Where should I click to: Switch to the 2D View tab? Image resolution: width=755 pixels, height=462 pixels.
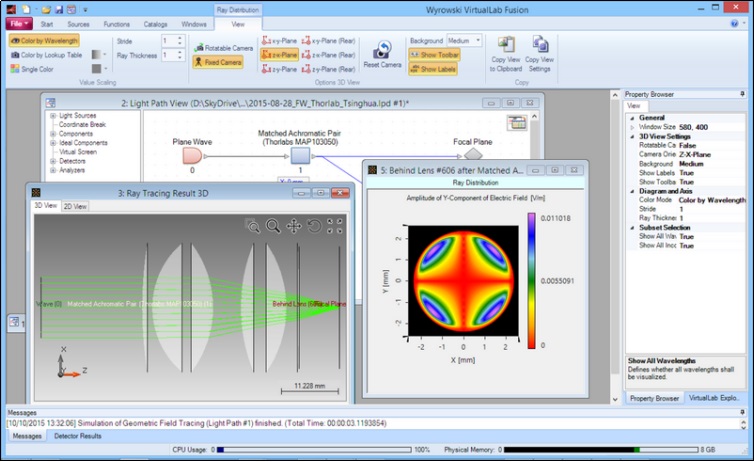pyautogui.click(x=74, y=206)
